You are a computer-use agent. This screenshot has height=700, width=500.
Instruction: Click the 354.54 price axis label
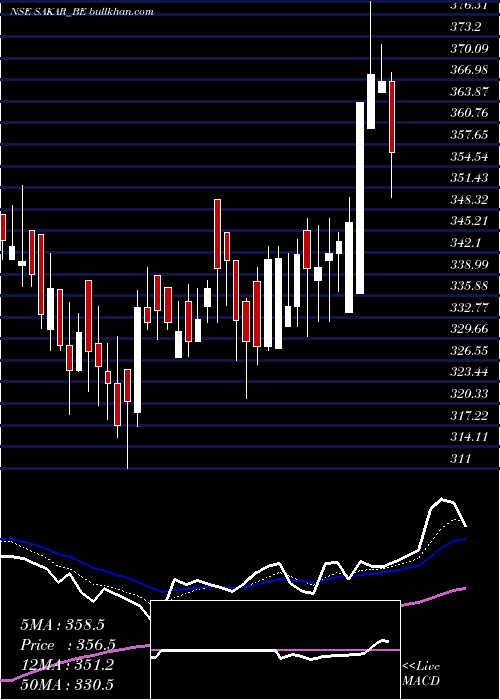pyautogui.click(x=469, y=157)
